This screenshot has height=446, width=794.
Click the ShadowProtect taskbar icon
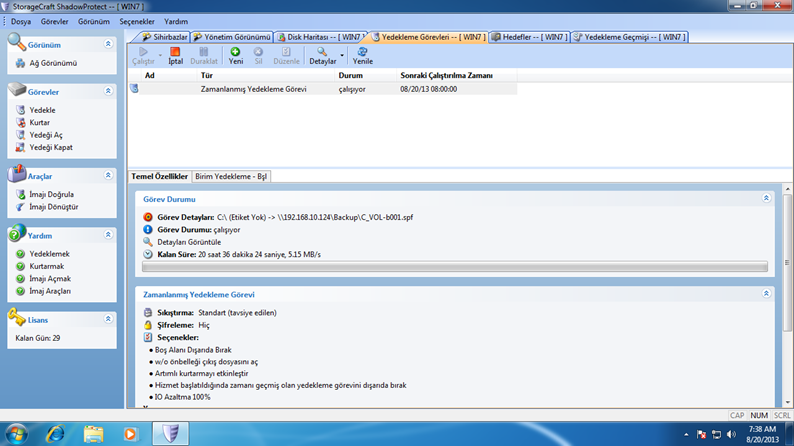click(171, 434)
